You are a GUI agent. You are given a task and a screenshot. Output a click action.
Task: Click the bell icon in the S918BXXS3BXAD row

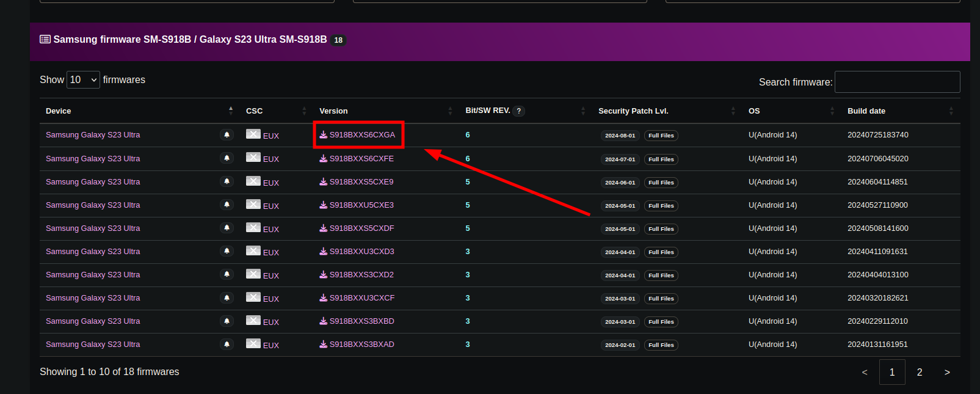227,345
